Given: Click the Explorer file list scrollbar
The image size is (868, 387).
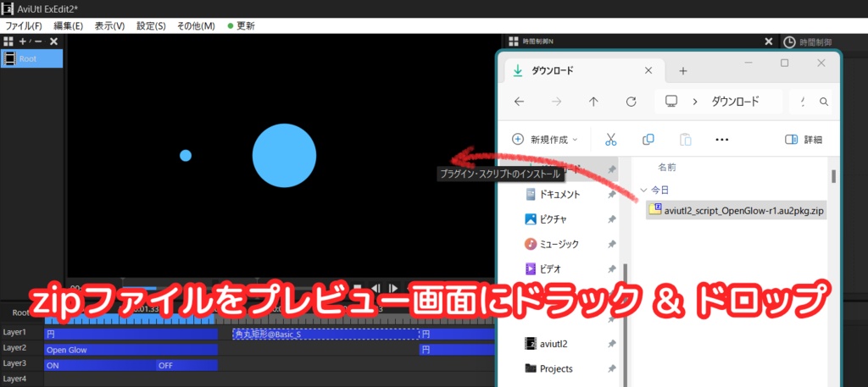Looking at the screenshot, I should 834,176.
